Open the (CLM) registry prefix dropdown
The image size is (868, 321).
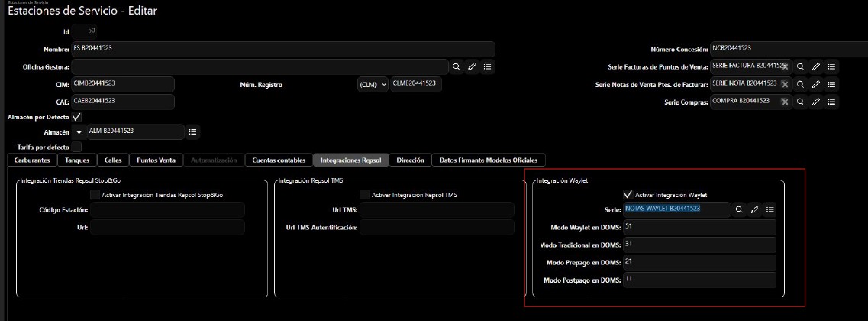pos(373,86)
